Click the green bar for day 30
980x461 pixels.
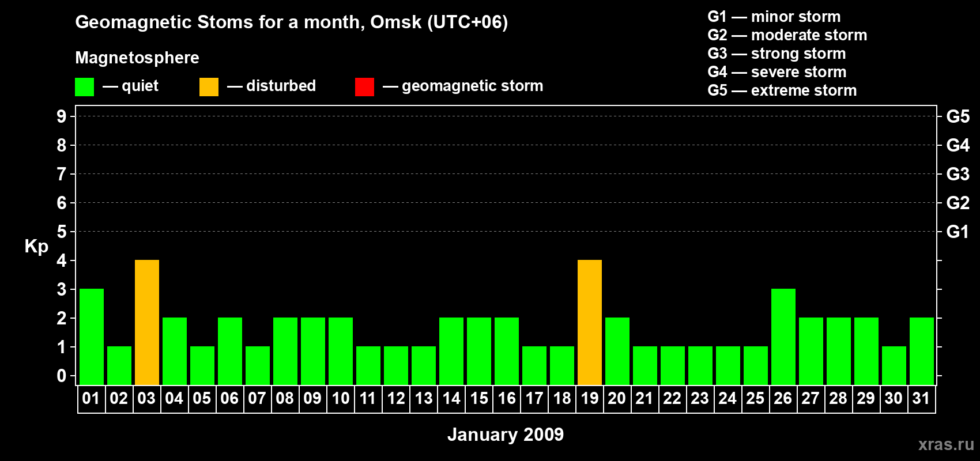click(x=894, y=366)
